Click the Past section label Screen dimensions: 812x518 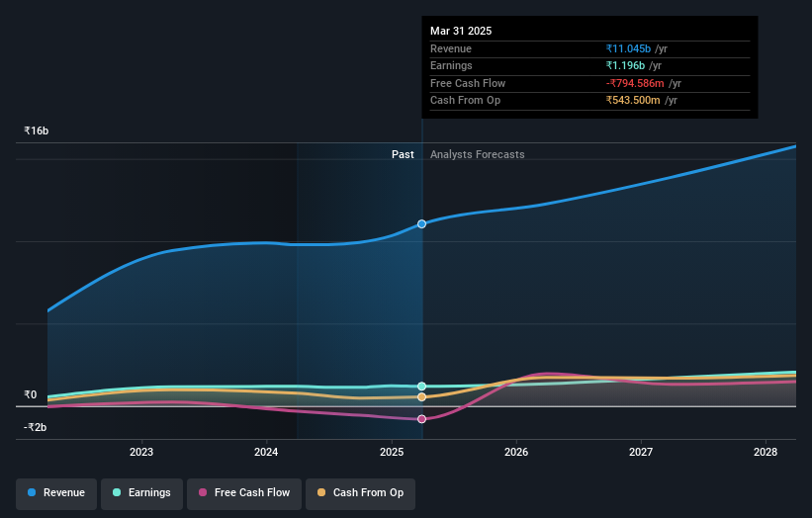click(x=403, y=155)
